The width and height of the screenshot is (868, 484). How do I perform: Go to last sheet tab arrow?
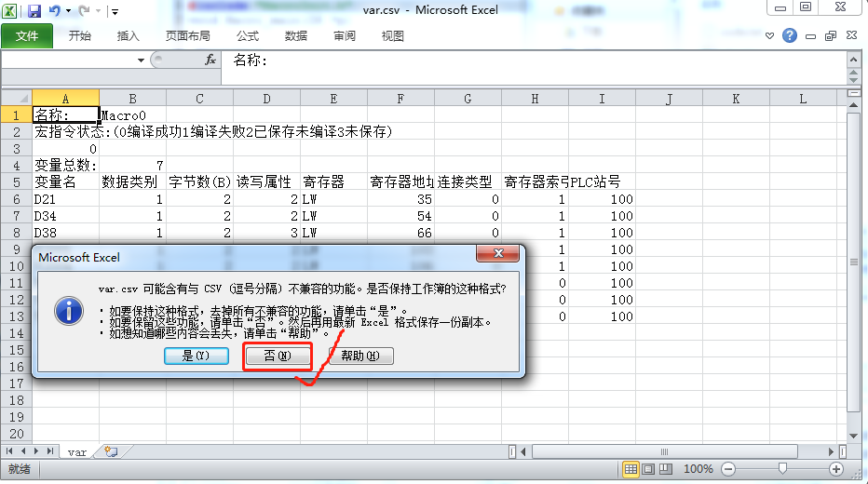click(49, 451)
